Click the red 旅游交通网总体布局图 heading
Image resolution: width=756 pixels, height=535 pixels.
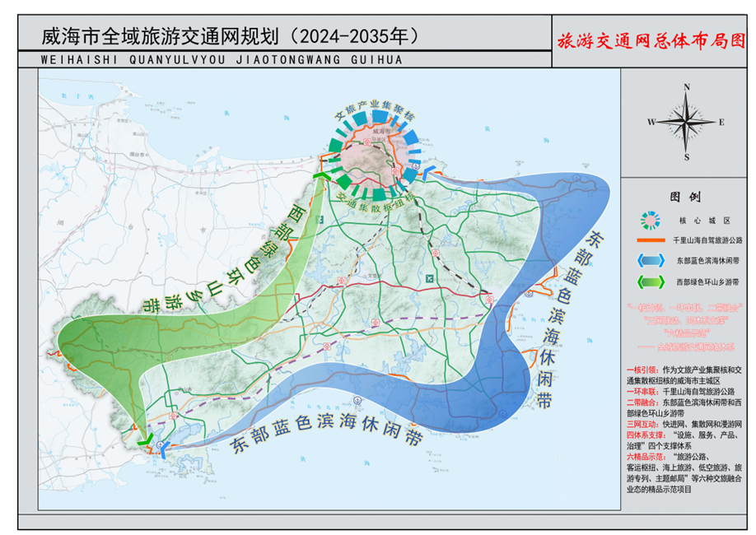click(x=651, y=40)
